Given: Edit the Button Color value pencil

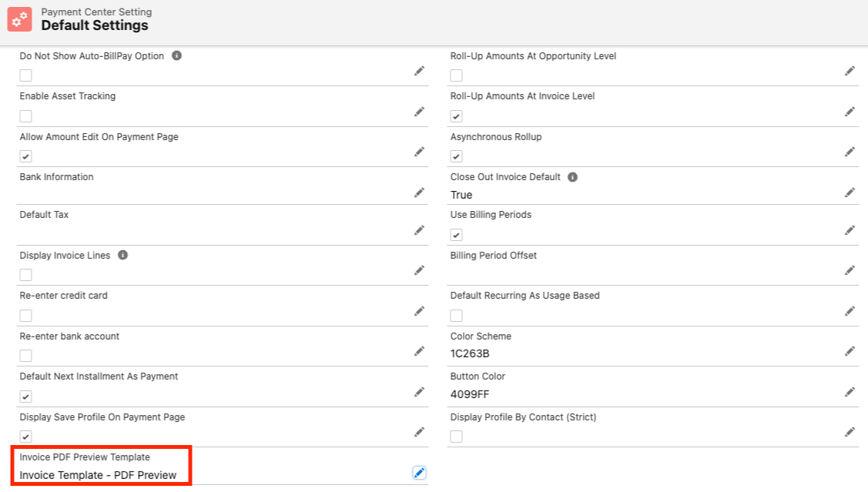Looking at the screenshot, I should (x=850, y=391).
